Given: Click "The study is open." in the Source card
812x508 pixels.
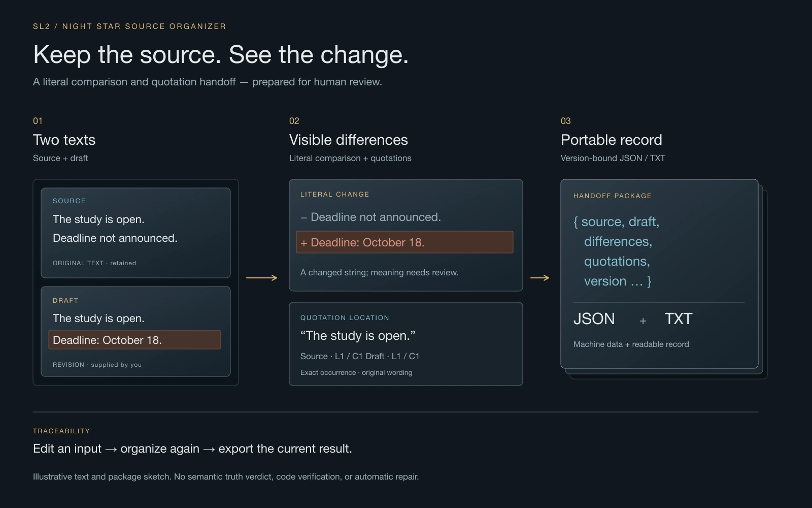Looking at the screenshot, I should tap(98, 219).
